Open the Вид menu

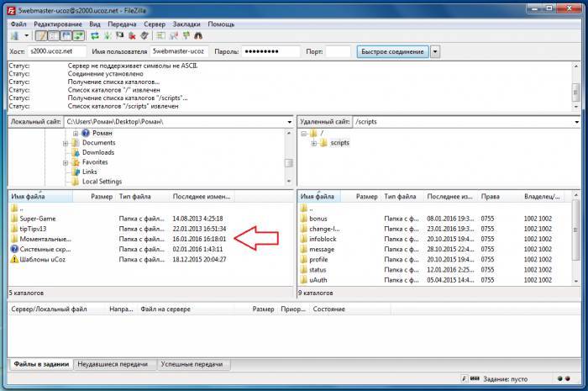coord(95,24)
